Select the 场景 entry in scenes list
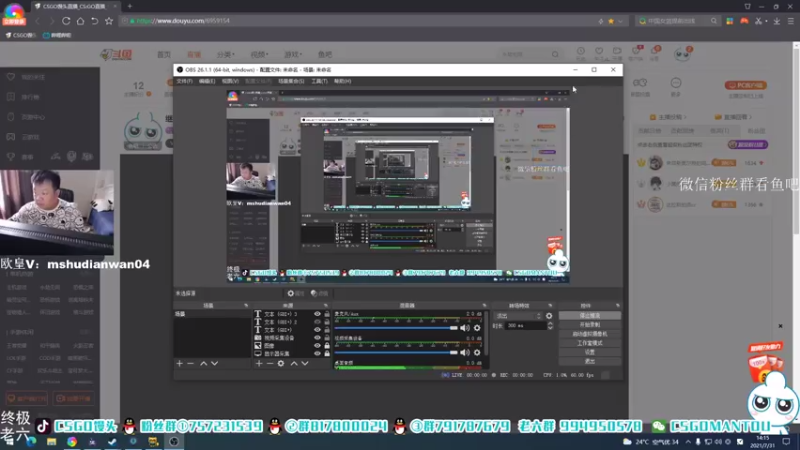The image size is (800, 450). click(212, 314)
